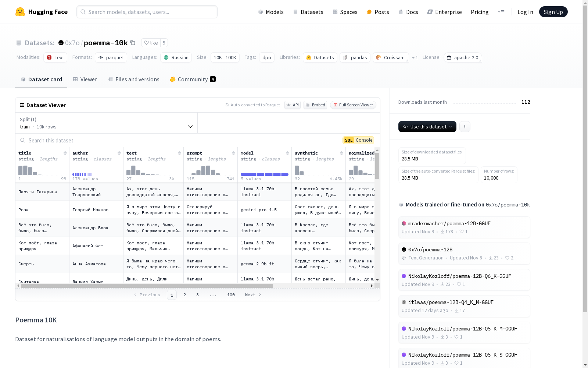Open the Embed button

[x=315, y=105]
